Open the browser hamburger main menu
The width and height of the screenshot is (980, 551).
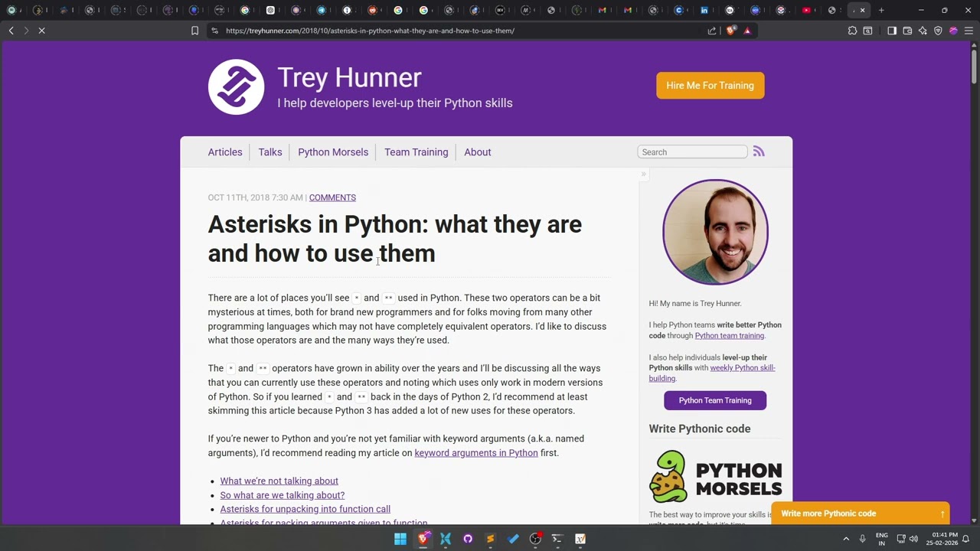pyautogui.click(x=969, y=31)
